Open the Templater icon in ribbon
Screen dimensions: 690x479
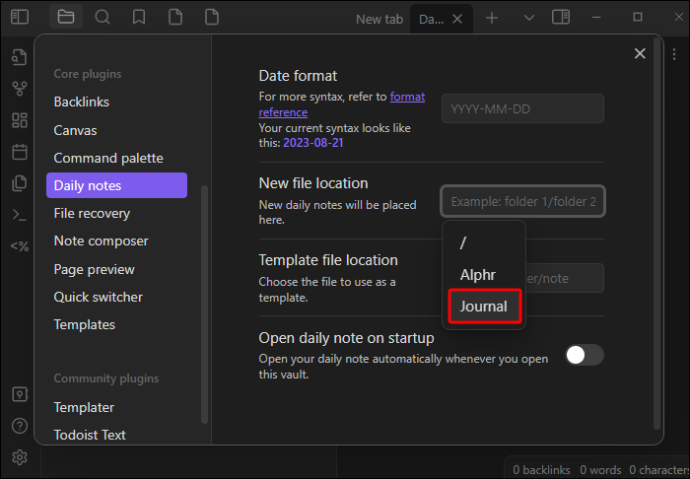pyautogui.click(x=19, y=246)
